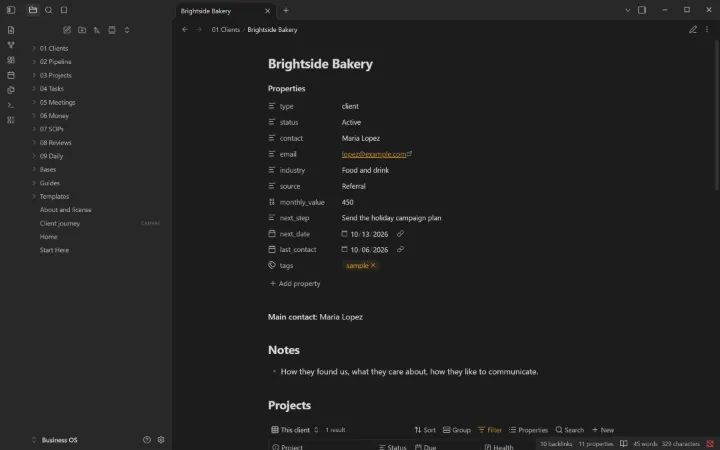The image size is (720, 450).
Task: Open settings gear icon
Action: click(161, 440)
